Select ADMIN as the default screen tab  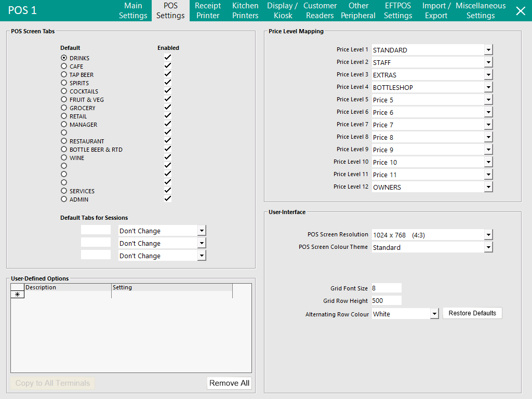[63, 199]
